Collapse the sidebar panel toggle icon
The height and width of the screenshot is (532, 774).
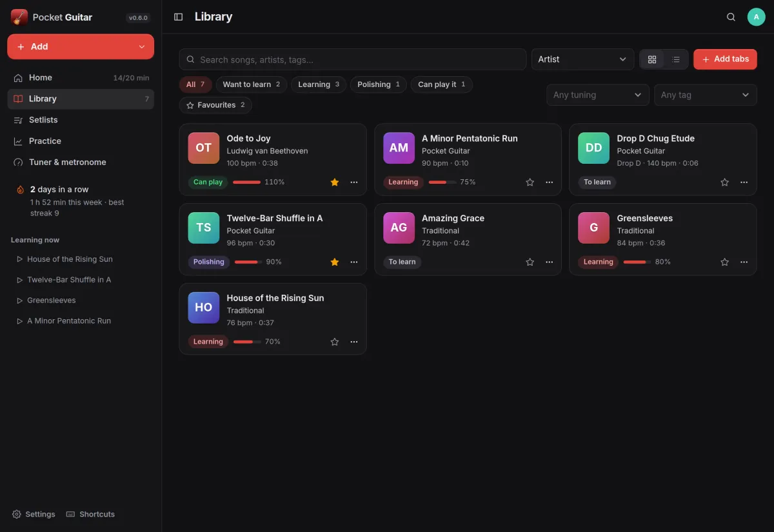click(179, 17)
